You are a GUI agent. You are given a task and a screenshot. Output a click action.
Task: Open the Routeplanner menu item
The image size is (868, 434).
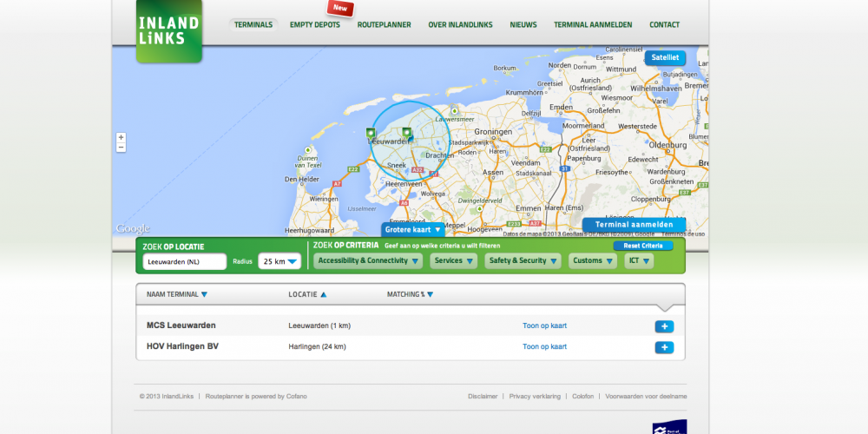click(x=384, y=25)
